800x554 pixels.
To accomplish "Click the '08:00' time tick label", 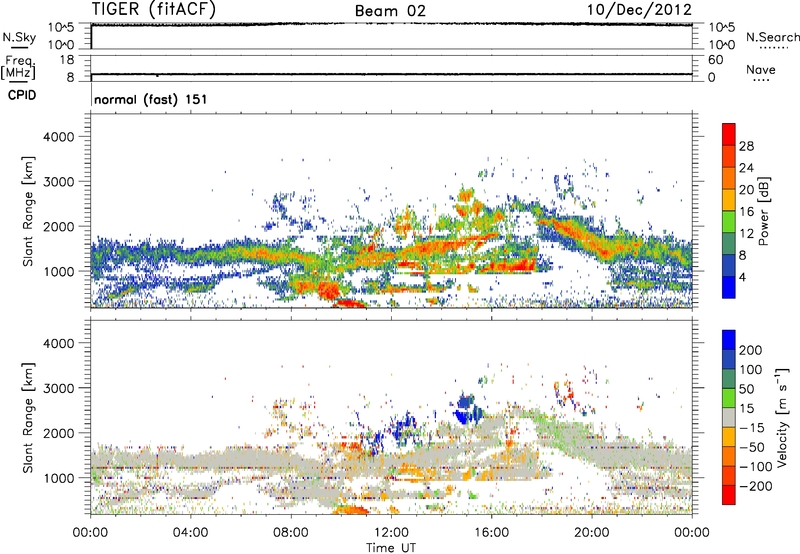I will (x=291, y=533).
